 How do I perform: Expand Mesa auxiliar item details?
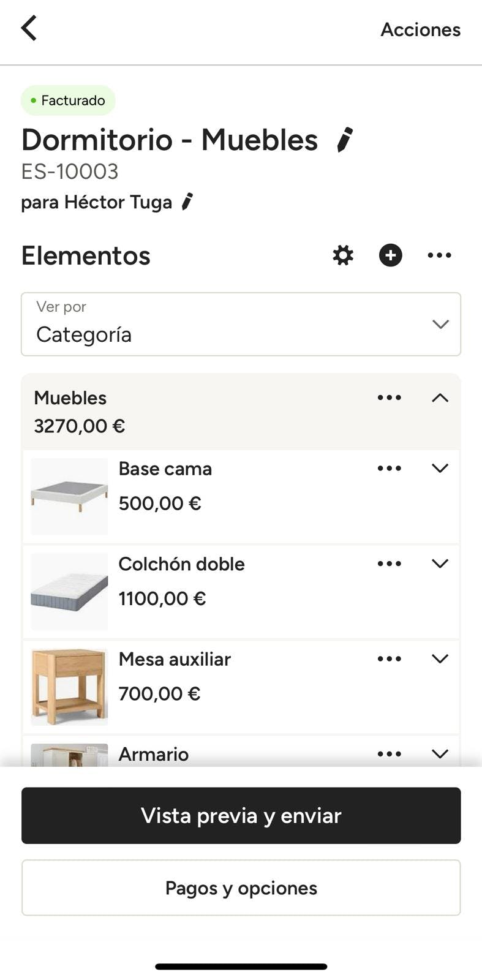440,659
